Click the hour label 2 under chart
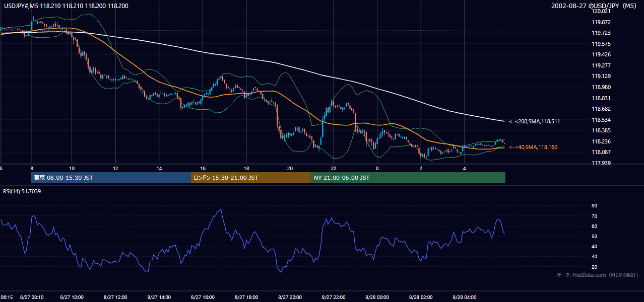Viewport: 644px width, 302px height. pyautogui.click(x=420, y=169)
